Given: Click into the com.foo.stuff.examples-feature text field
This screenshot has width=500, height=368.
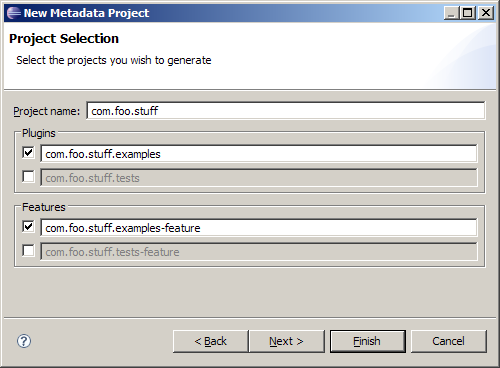Looking at the screenshot, I should coord(259,228).
